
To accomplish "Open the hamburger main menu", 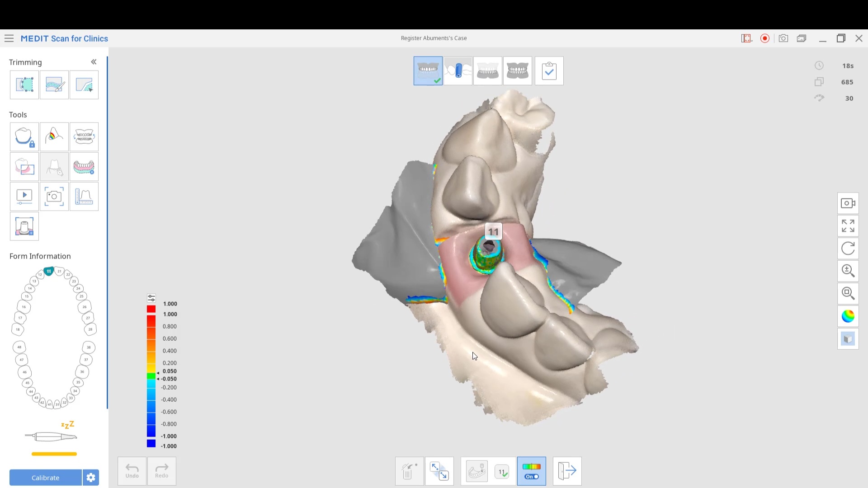I will (9, 38).
